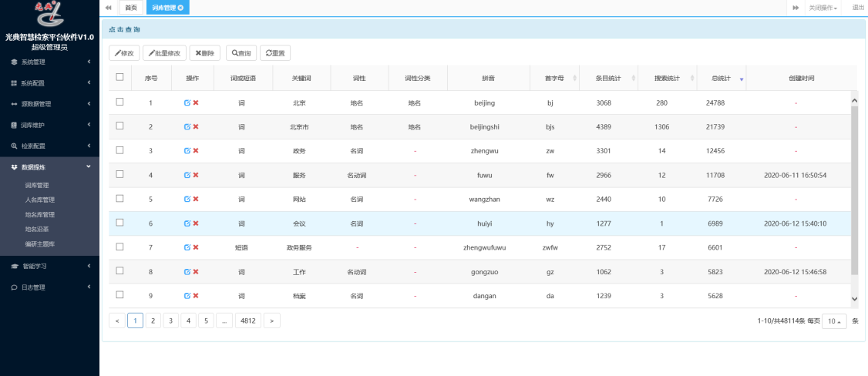This screenshot has width=868, height=376.
Task: Click the table's vertical scrollbar down arrow
Action: tap(853, 298)
